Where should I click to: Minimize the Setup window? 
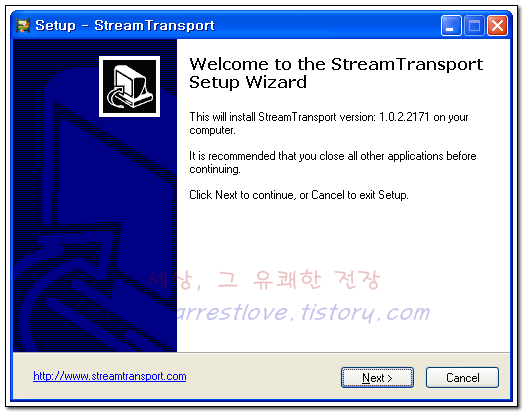451,25
